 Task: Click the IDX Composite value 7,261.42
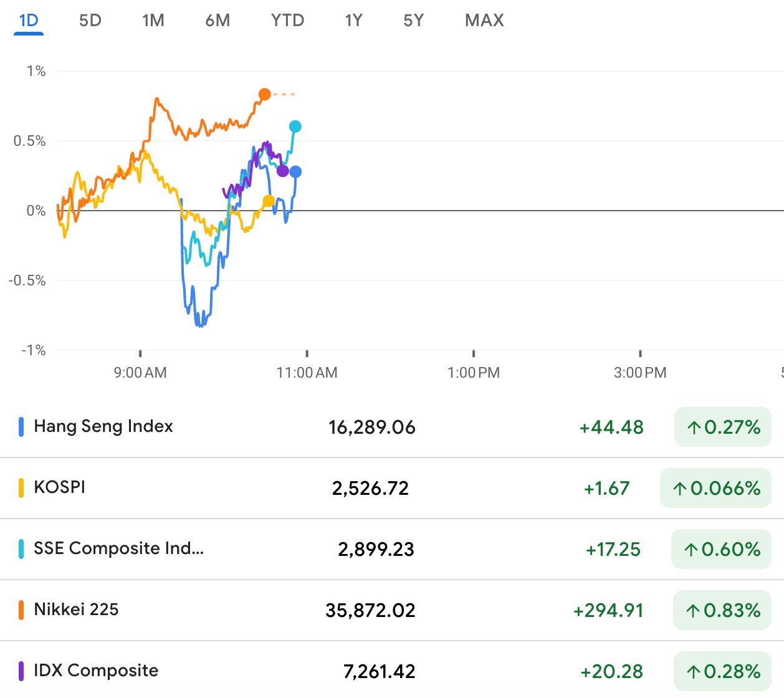coord(379,672)
